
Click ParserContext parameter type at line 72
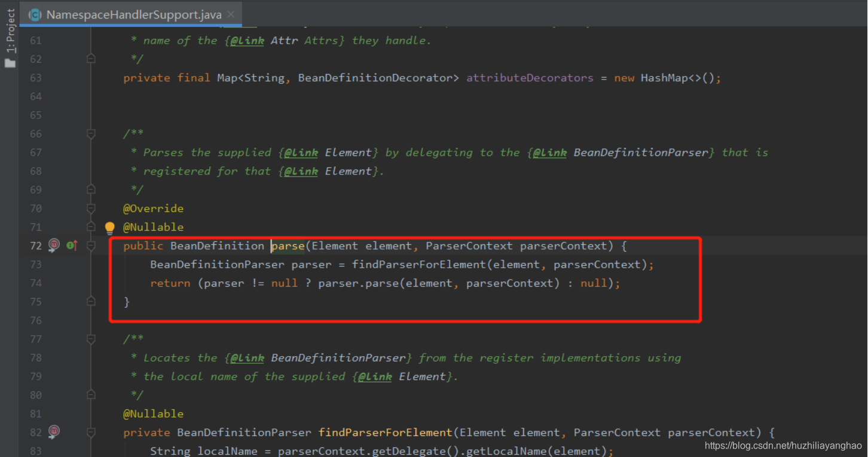(469, 246)
